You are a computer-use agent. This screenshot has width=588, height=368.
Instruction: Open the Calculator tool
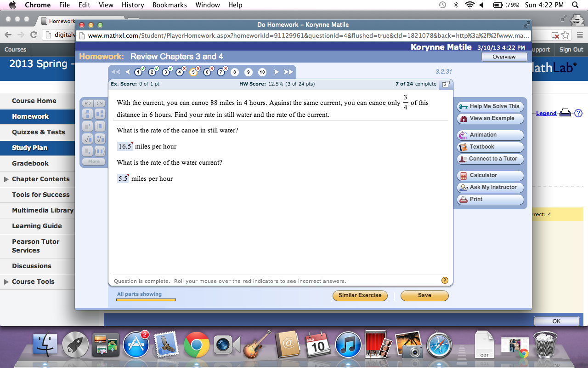[490, 175]
